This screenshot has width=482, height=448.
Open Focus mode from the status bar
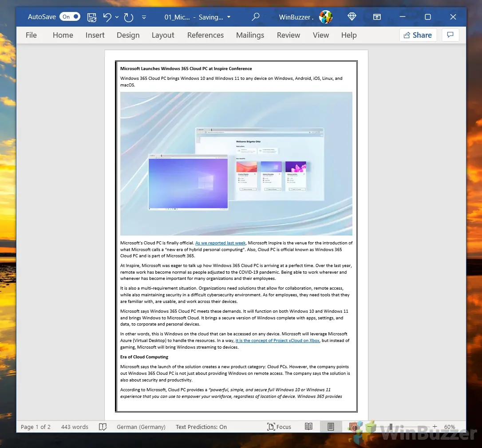tap(279, 427)
